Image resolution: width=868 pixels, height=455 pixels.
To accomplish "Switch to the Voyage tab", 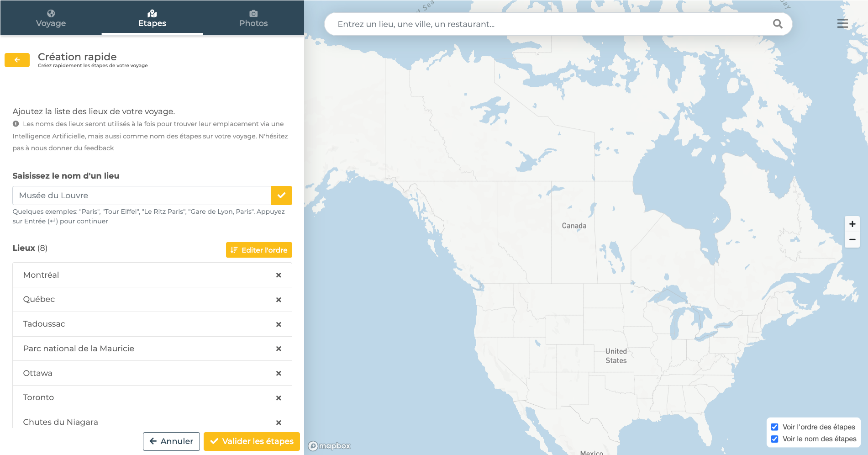I will (x=51, y=18).
